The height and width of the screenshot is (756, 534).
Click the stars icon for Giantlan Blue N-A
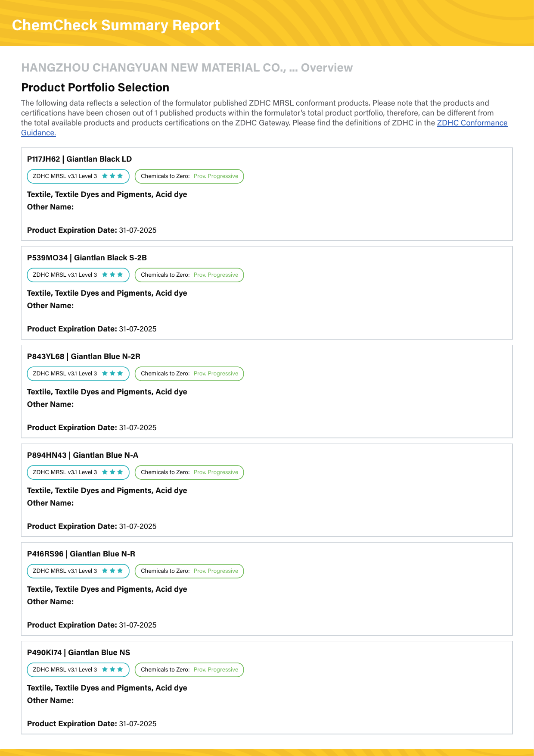[112, 472]
